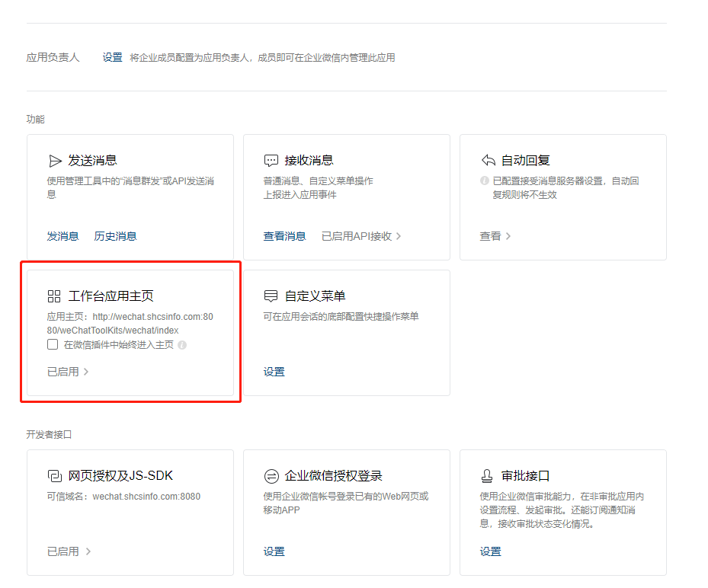Expand 已启用 under 工作台应用主页
The width and height of the screenshot is (708, 588).
[x=68, y=372]
